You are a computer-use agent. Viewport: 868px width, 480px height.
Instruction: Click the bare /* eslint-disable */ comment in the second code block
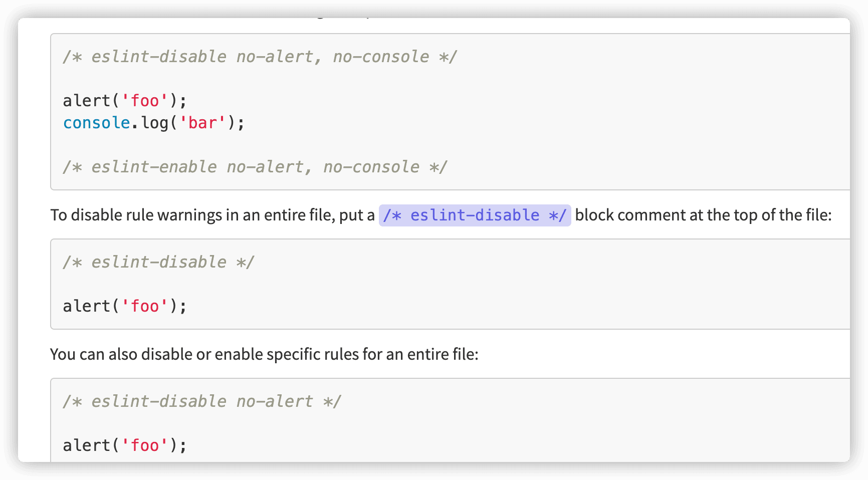click(x=158, y=262)
